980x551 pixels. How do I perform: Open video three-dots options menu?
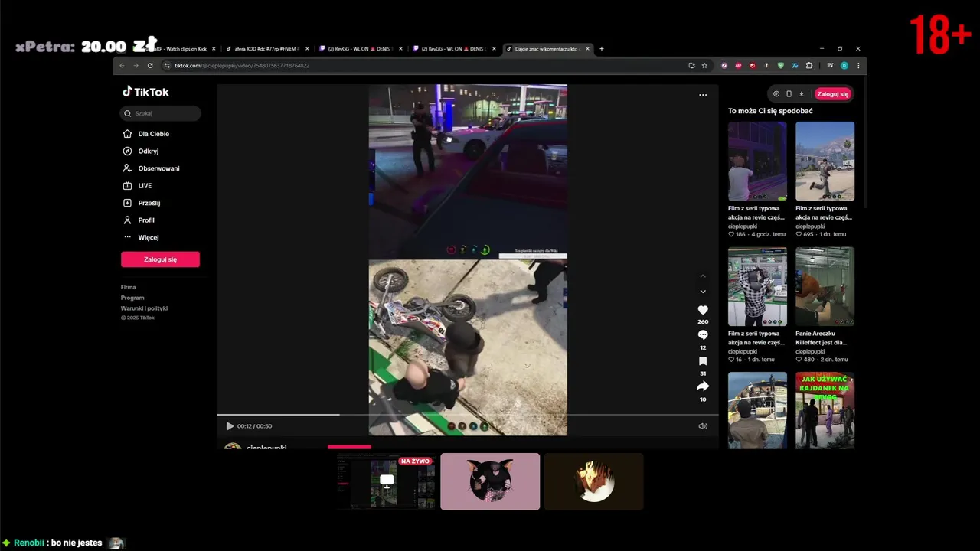[x=703, y=95]
